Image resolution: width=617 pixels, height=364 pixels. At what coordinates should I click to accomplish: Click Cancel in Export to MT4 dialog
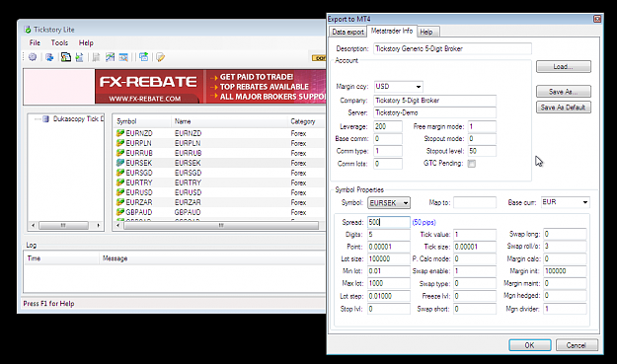[577, 345]
